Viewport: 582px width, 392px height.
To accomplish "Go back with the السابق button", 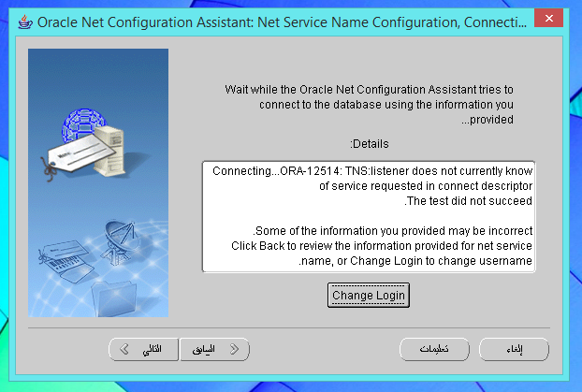I will coord(214,349).
